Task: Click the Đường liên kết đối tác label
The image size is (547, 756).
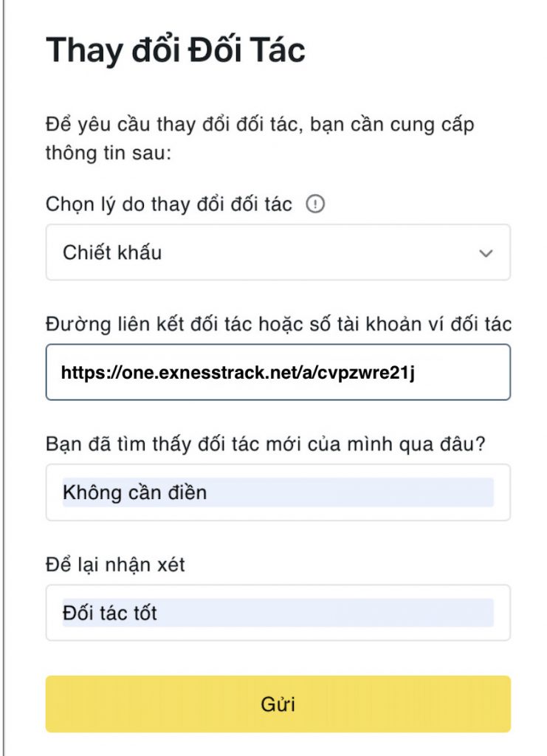Action: point(278,324)
